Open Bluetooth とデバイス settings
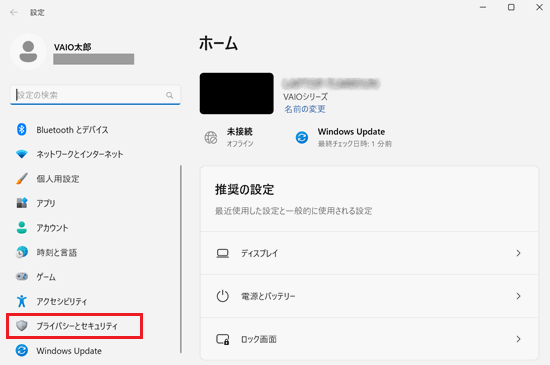Image resolution: width=550 pixels, height=365 pixels. coord(72,130)
